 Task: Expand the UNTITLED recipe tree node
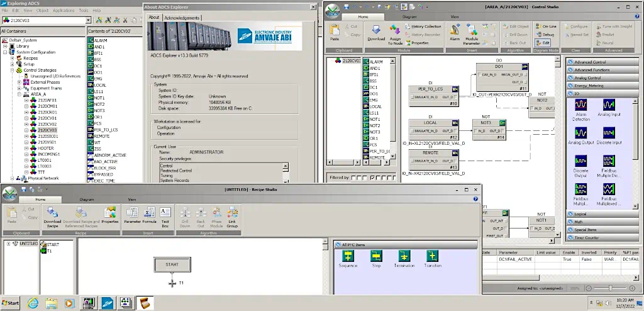point(8,244)
